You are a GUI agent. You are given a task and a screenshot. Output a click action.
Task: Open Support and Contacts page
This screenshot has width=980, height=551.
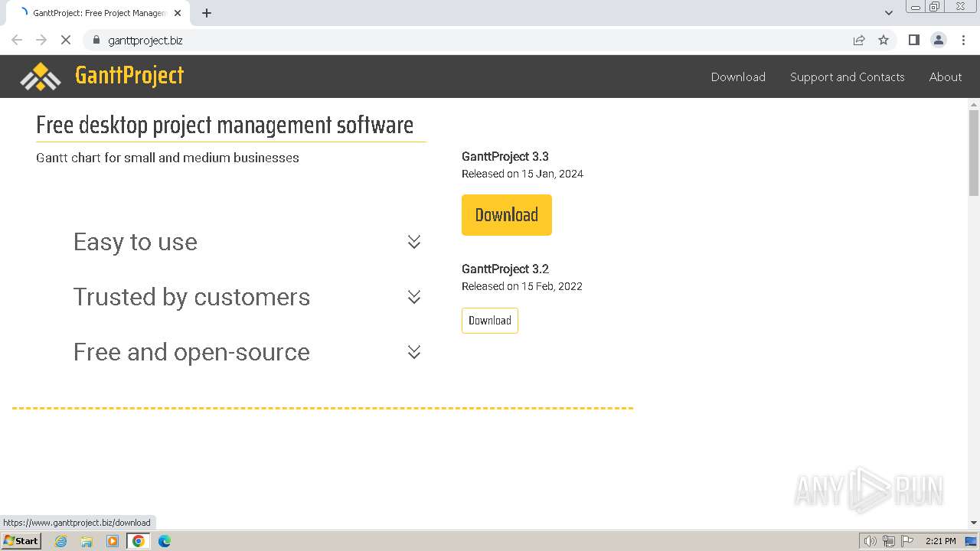pos(847,77)
